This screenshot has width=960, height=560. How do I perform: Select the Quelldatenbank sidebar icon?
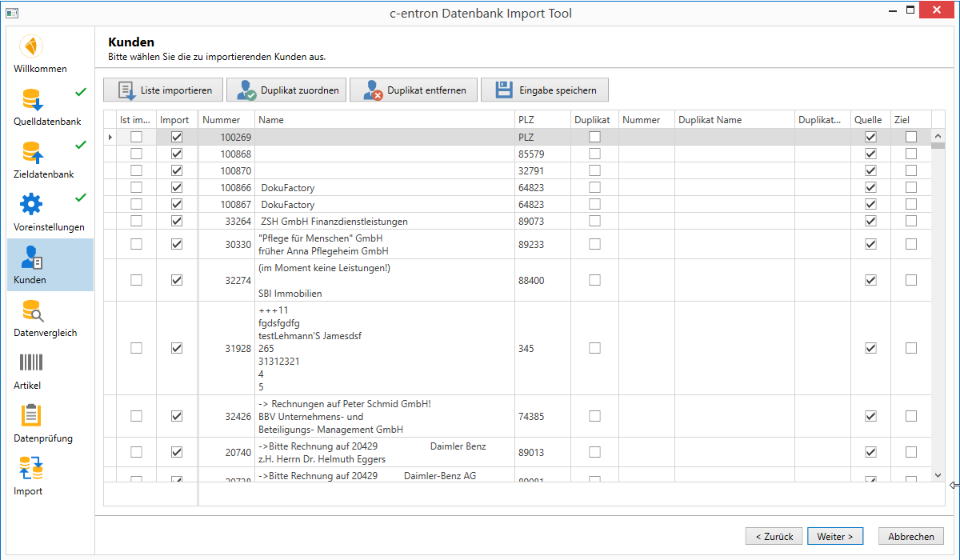pyautogui.click(x=31, y=100)
